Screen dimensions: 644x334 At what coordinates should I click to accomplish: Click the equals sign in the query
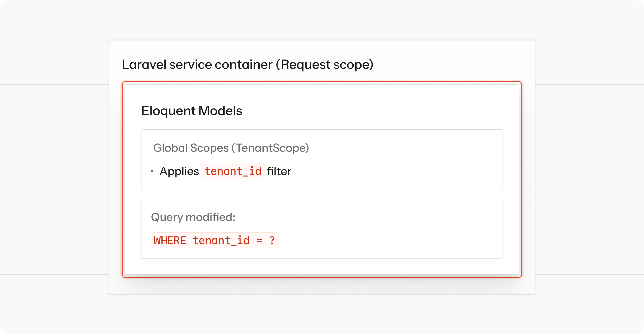(259, 240)
